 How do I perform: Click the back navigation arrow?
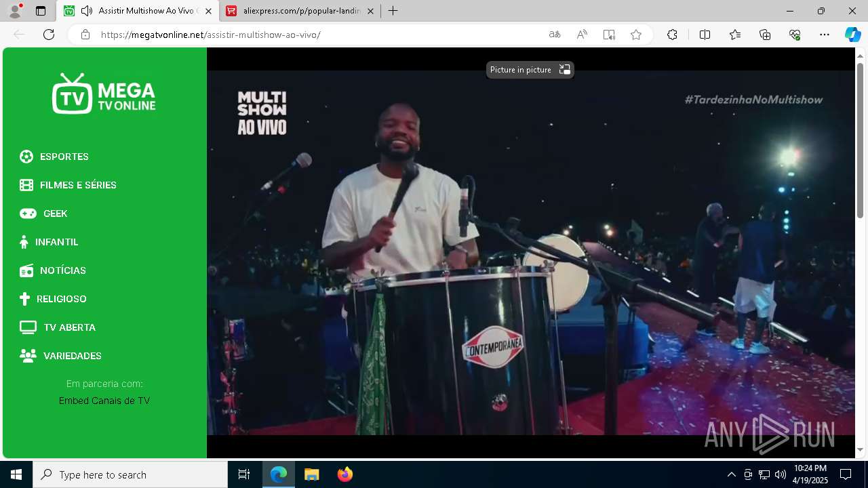[x=19, y=35]
